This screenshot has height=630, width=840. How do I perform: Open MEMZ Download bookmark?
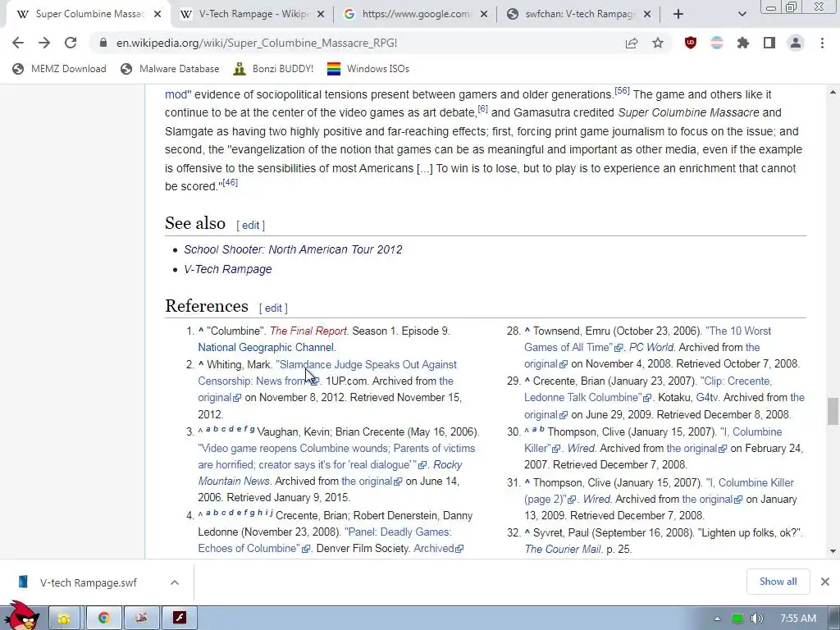[x=59, y=69]
